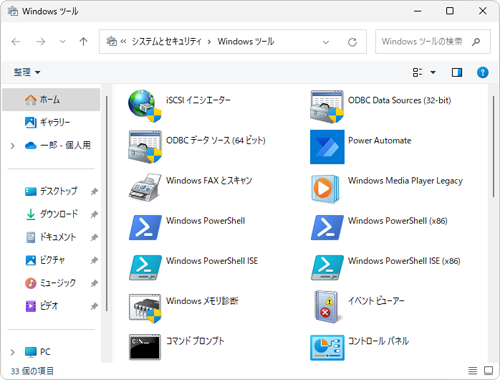Open デスクトップ quick access folder
500x380 pixels.
click(x=51, y=191)
